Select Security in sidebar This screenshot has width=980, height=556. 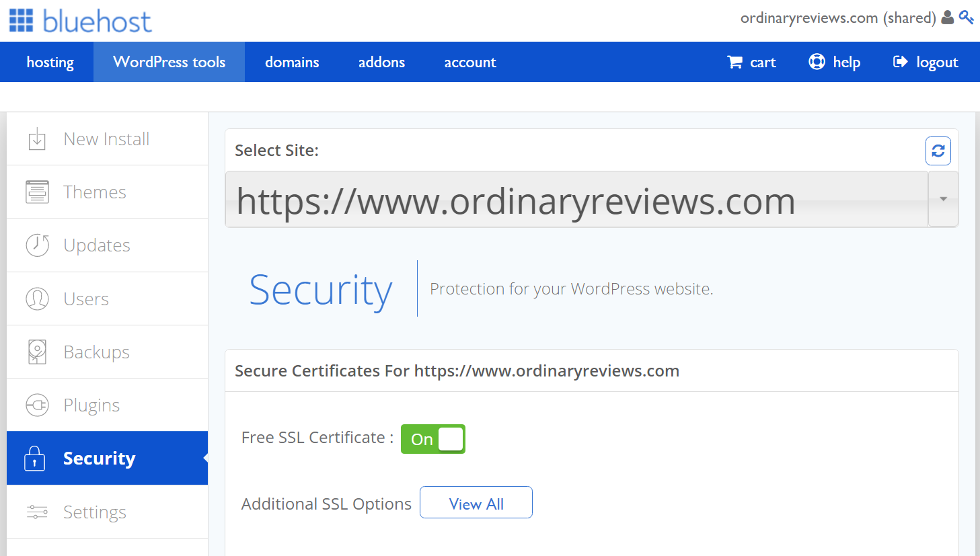point(107,458)
